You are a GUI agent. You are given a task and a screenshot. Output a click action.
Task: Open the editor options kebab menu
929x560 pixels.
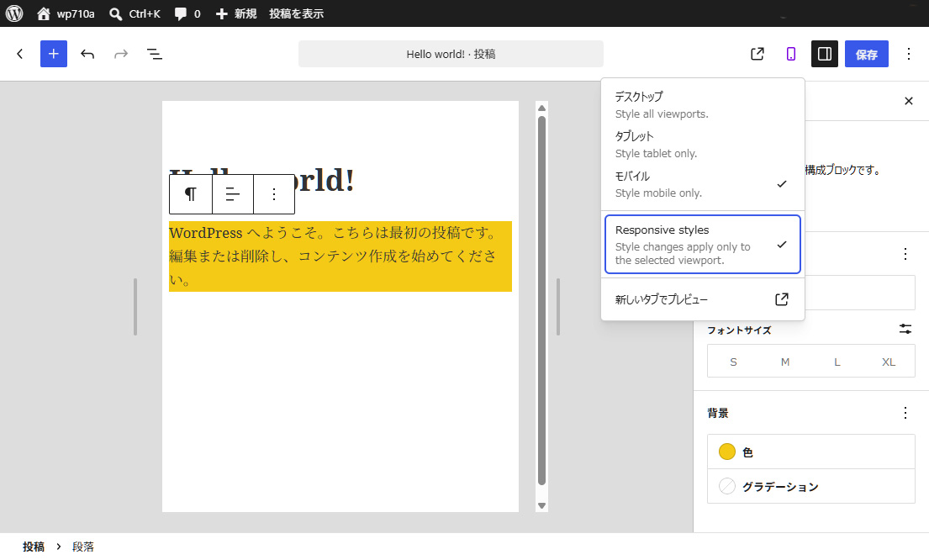pyautogui.click(x=908, y=54)
